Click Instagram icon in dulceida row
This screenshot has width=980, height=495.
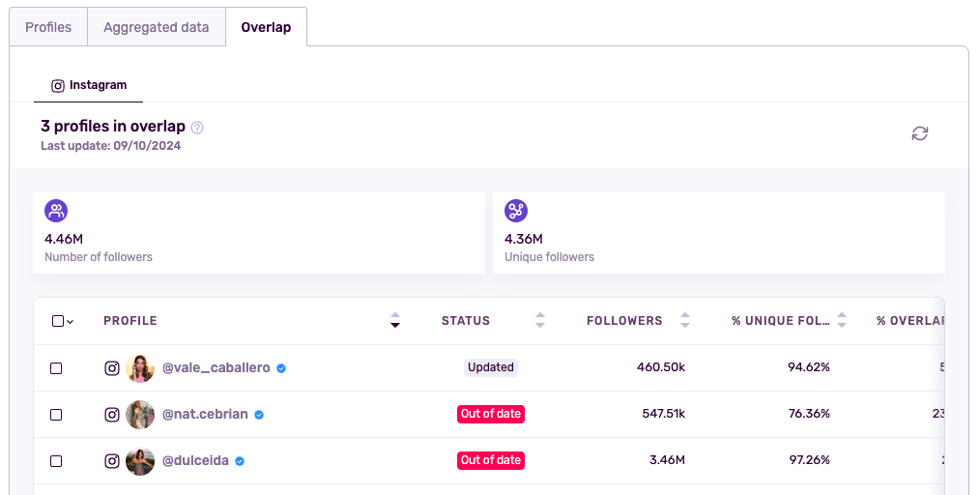tap(112, 461)
